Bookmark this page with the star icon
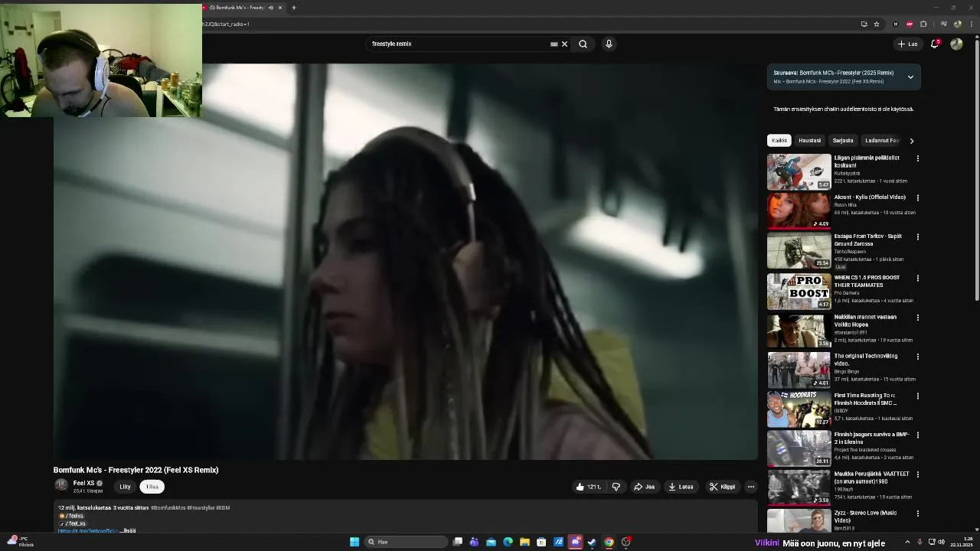This screenshot has width=980, height=551. pos(877,24)
